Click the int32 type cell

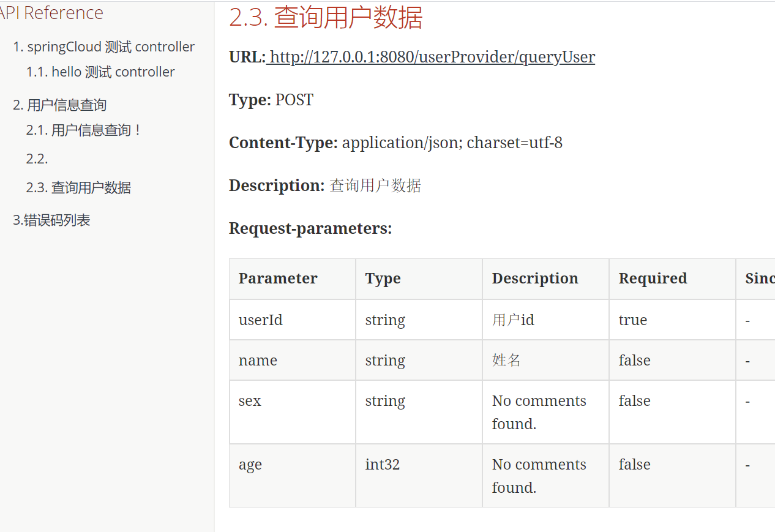coord(383,465)
